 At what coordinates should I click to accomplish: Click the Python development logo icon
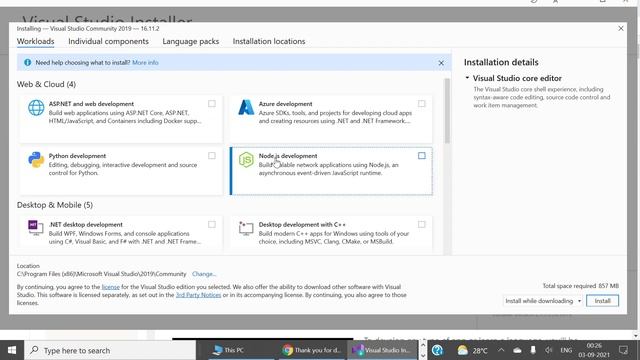tap(36, 160)
